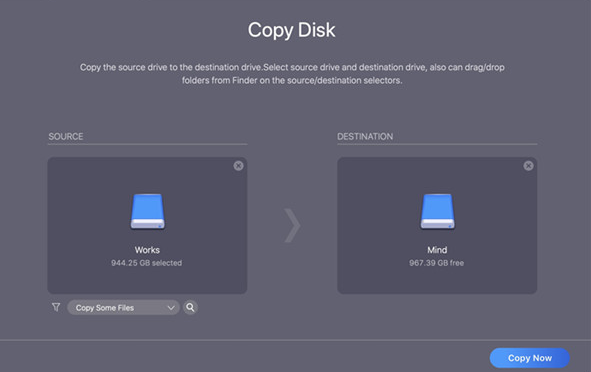Remove the Mind destination drive

[528, 166]
